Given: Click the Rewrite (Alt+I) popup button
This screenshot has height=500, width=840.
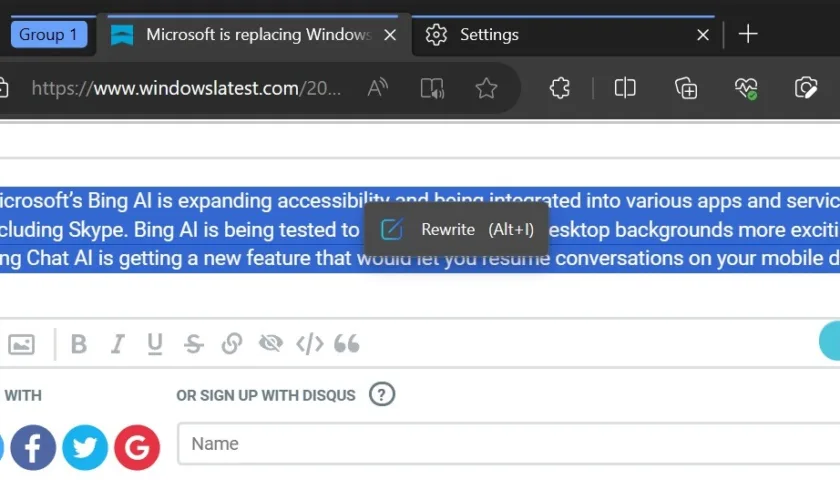Looking at the screenshot, I should [x=456, y=229].
